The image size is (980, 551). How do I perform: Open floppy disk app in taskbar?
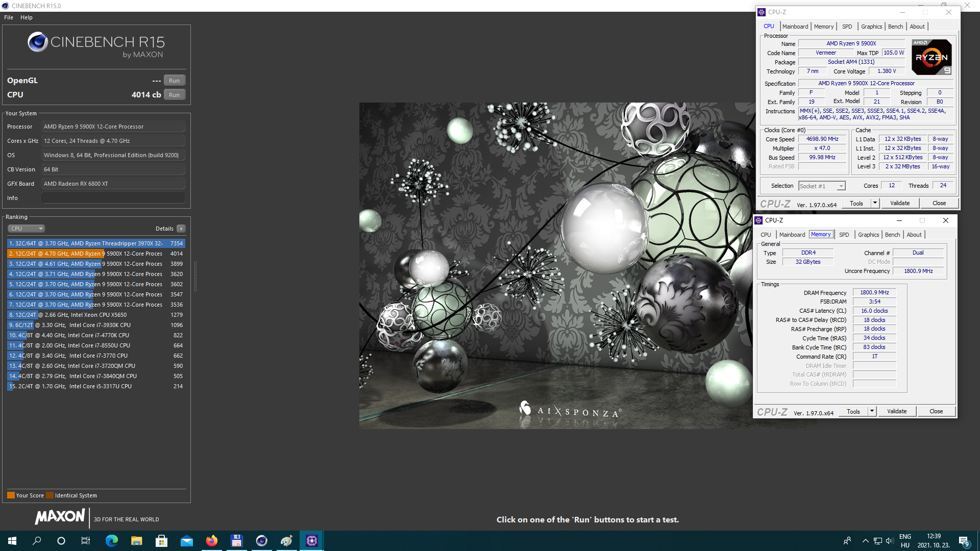tap(236, 541)
